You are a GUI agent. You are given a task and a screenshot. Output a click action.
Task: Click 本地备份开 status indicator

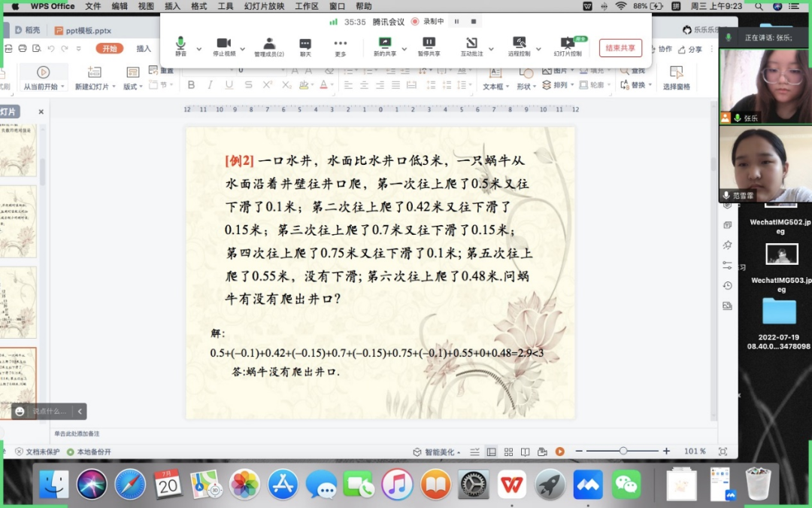point(89,452)
